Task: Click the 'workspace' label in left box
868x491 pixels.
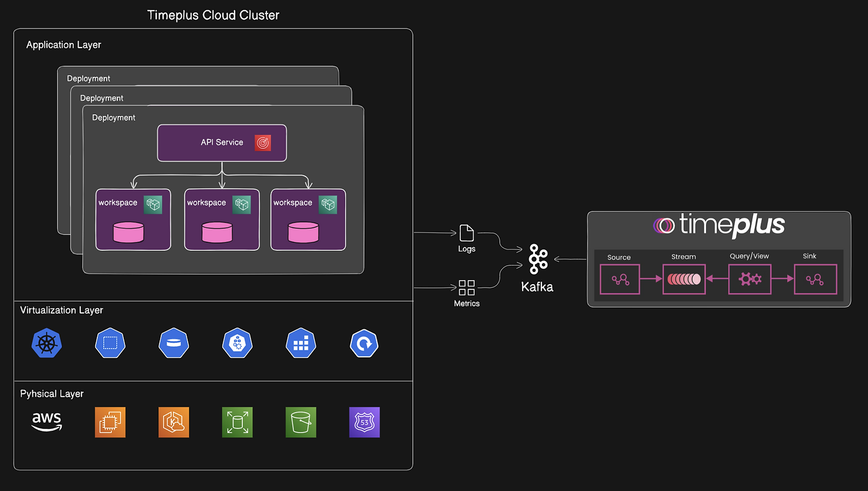Action: click(118, 203)
